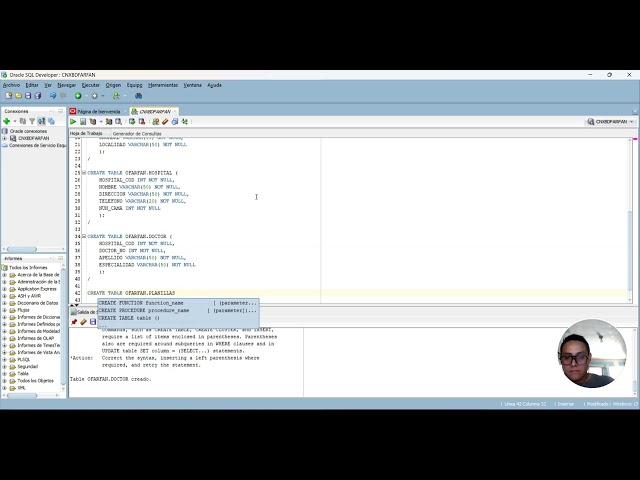
Task: Open dropdown arrow beside green Back button
Action: [x=86, y=96]
